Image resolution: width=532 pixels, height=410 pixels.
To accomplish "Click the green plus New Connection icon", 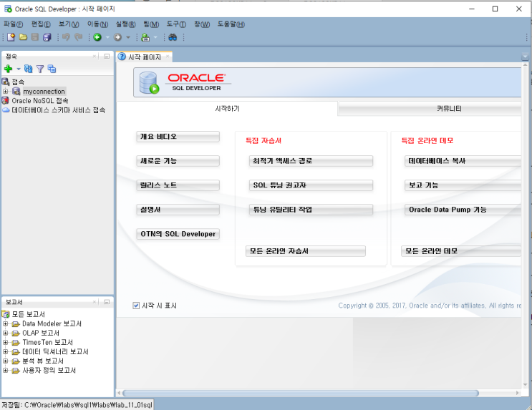I will click(8, 69).
